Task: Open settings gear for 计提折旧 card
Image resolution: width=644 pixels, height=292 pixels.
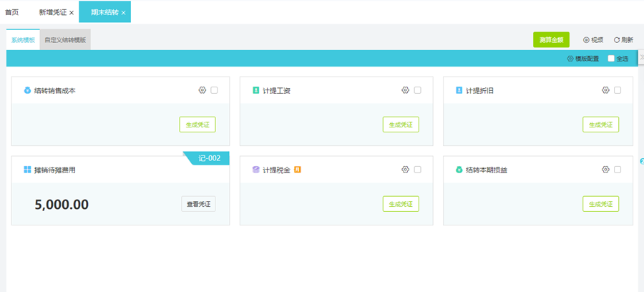Action: [x=605, y=90]
